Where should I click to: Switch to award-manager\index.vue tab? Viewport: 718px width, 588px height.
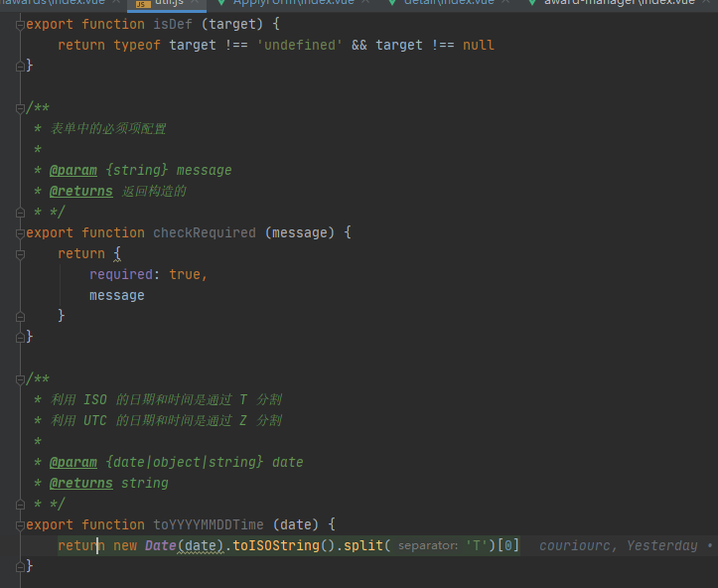click(x=616, y=3)
